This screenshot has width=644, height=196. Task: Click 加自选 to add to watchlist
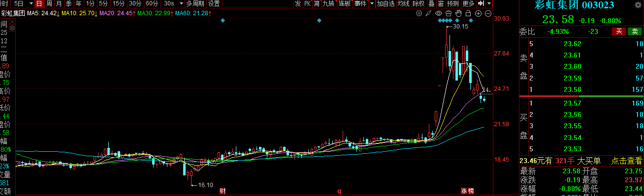[386, 3]
